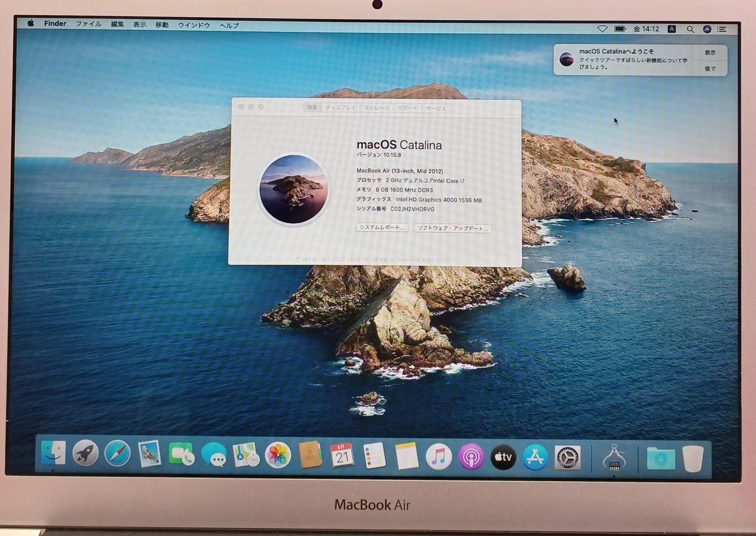This screenshot has height=536, width=756.
Task: Open the Apple TV app in the Dock
Action: coord(503,457)
